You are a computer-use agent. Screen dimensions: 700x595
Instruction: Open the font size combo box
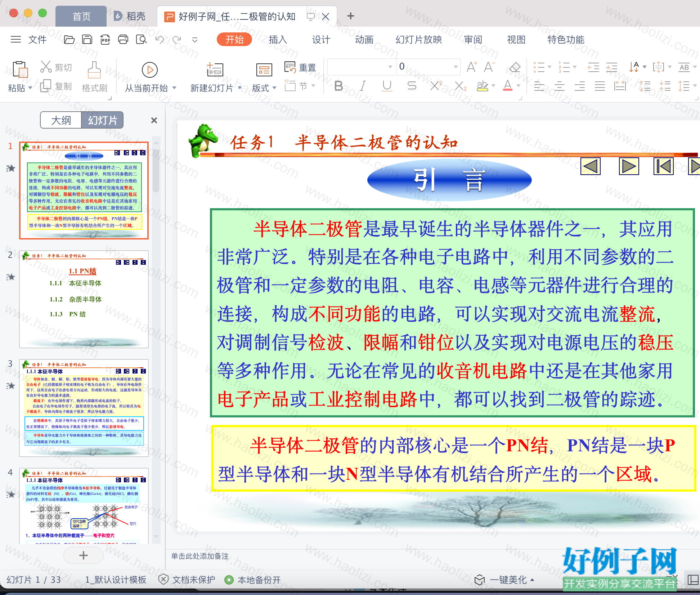428,67
